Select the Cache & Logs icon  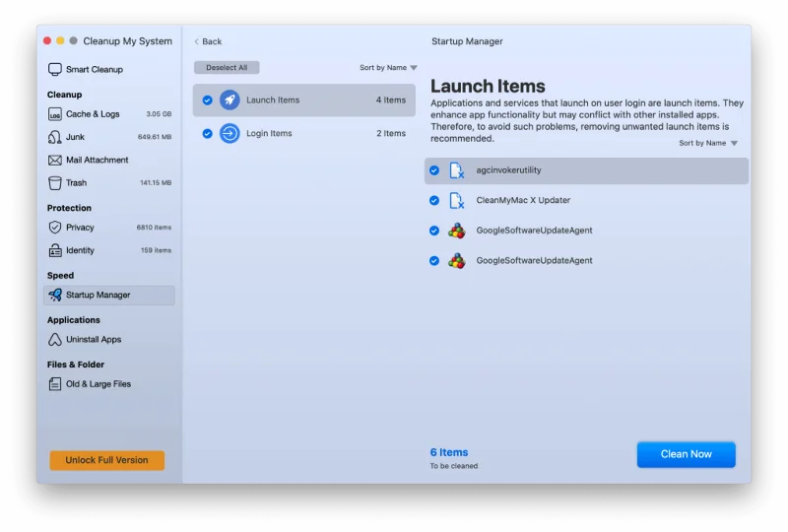coord(55,114)
